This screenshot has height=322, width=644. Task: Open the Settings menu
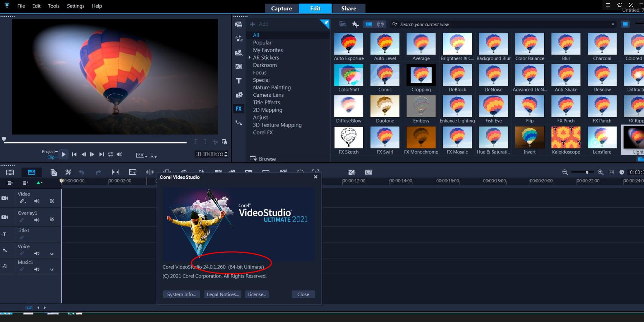tap(76, 6)
